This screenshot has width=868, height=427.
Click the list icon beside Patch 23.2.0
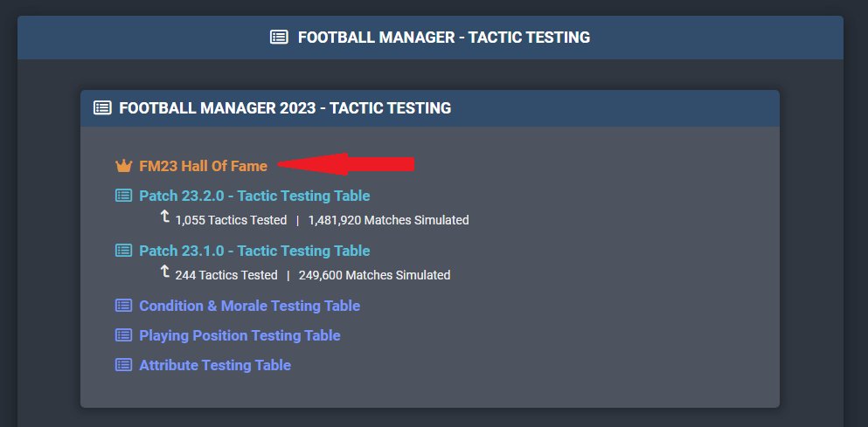pos(123,196)
